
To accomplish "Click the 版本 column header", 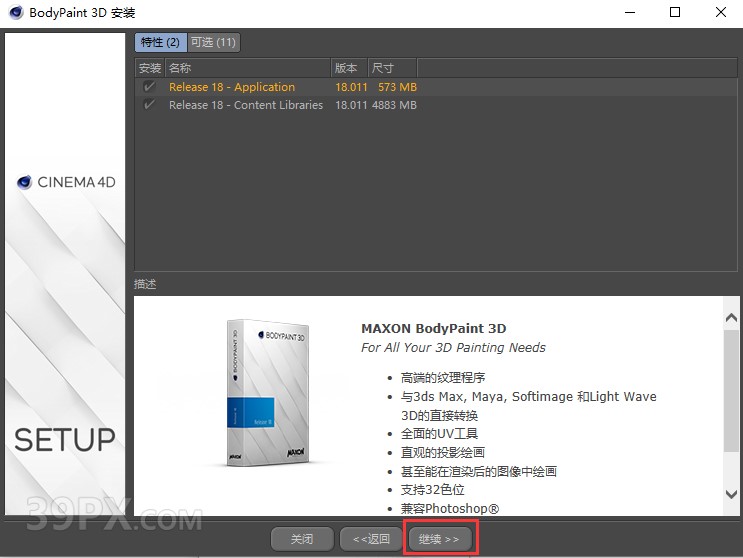I will [349, 68].
